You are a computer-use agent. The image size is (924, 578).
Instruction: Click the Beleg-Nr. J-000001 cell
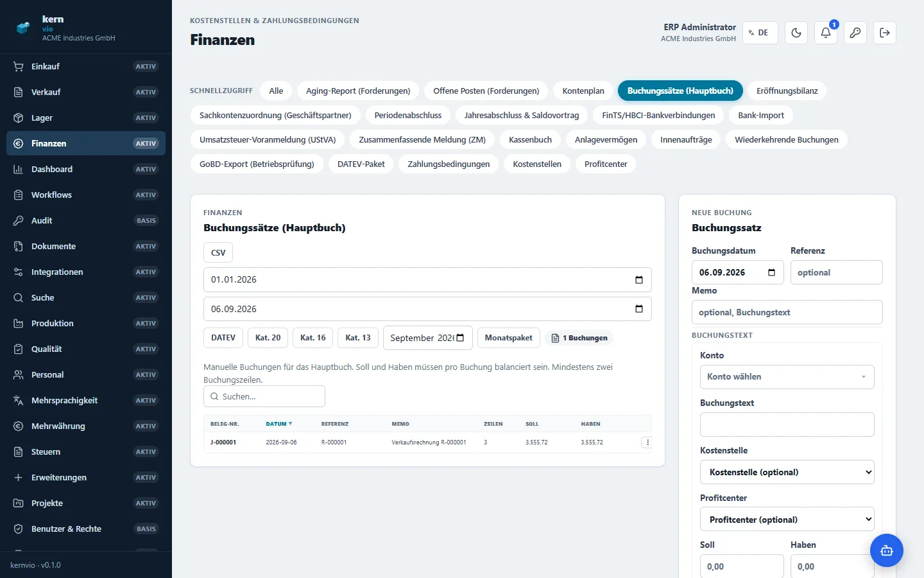click(x=223, y=442)
